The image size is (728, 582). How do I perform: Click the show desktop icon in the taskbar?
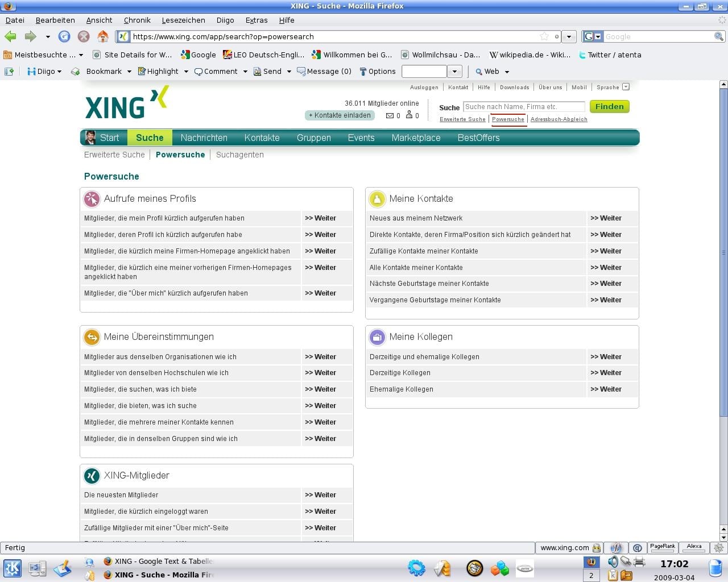[38, 568]
